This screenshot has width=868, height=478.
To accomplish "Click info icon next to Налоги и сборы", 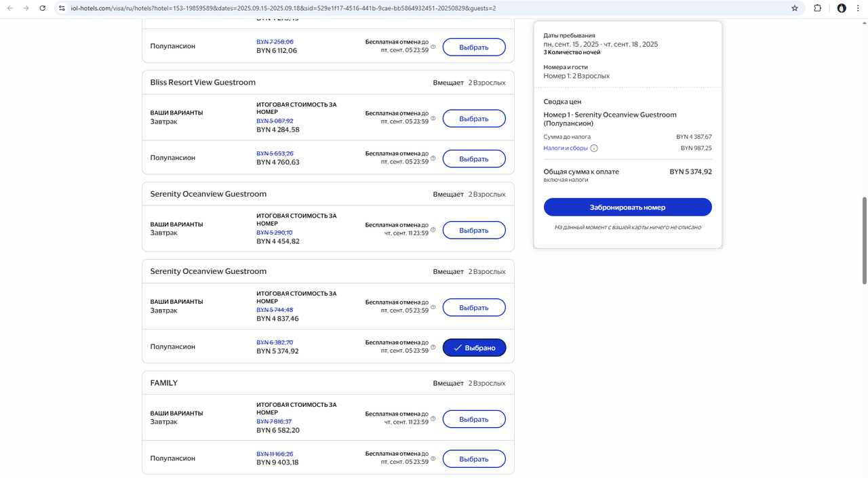I will 594,148.
